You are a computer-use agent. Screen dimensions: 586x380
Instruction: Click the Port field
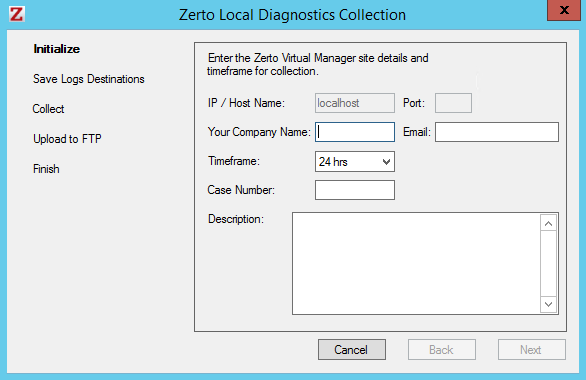pyautogui.click(x=453, y=103)
